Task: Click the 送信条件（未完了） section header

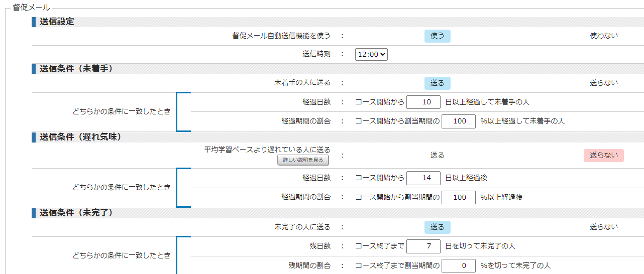Action: pos(76,213)
